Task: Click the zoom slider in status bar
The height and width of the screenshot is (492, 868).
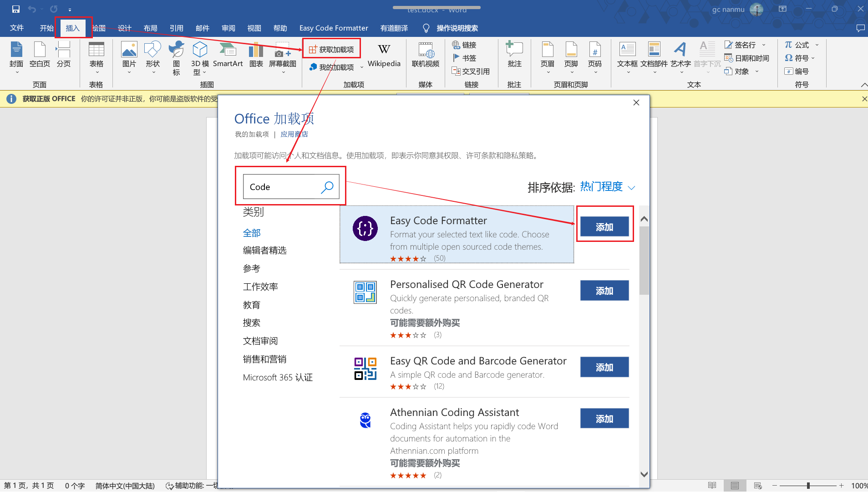Action: point(808,486)
